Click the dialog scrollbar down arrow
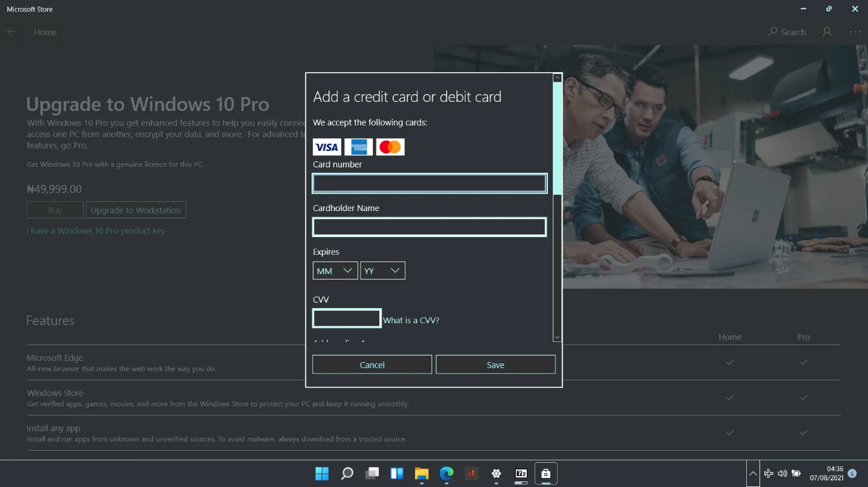The height and width of the screenshot is (487, 868). tap(558, 337)
